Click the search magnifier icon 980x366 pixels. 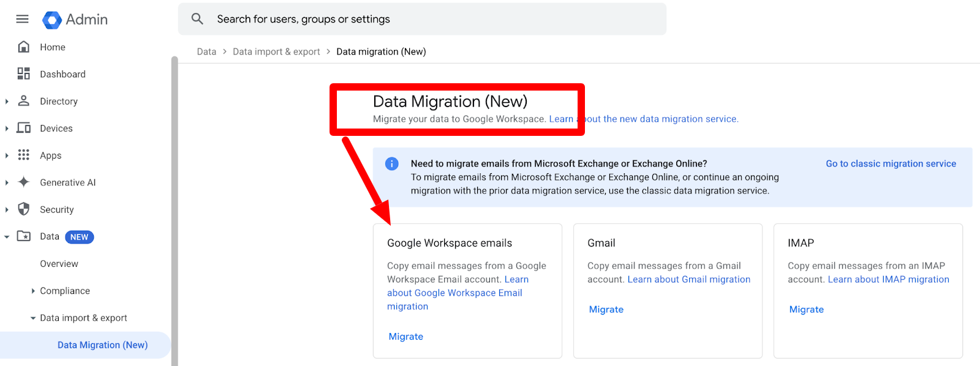click(197, 19)
